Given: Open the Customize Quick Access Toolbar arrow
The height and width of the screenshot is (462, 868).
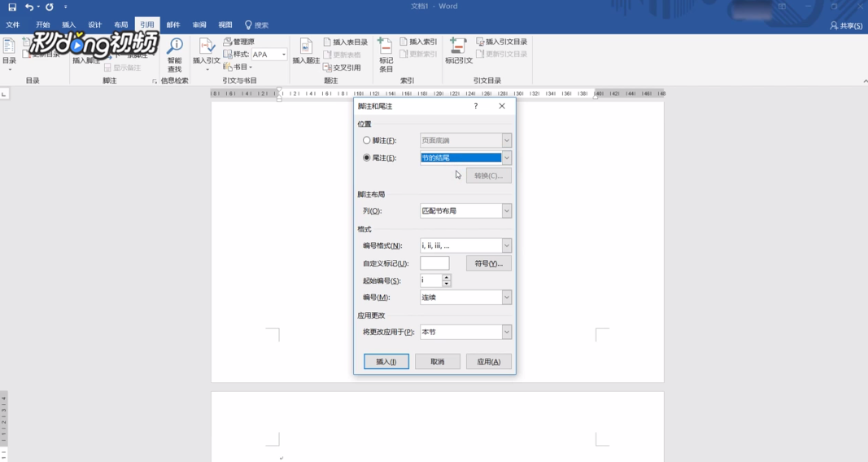Looking at the screenshot, I should [x=65, y=7].
